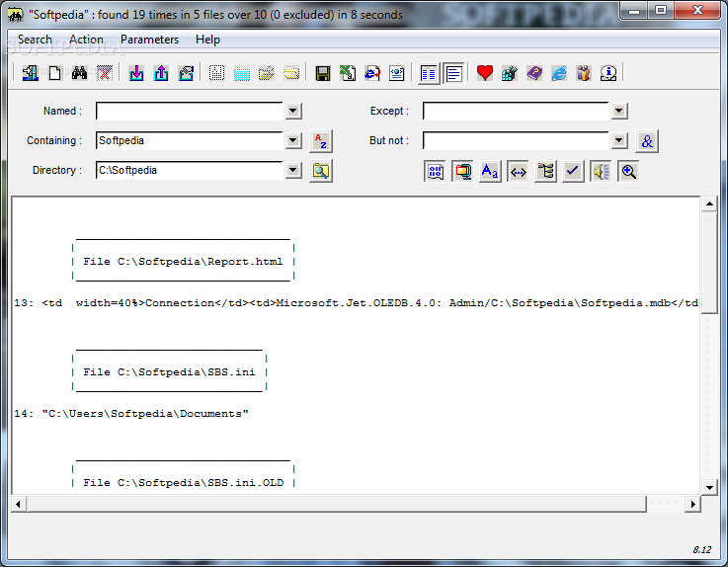728x567 pixels.
Task: Click the A-Z sort button beside Containing
Action: click(321, 141)
